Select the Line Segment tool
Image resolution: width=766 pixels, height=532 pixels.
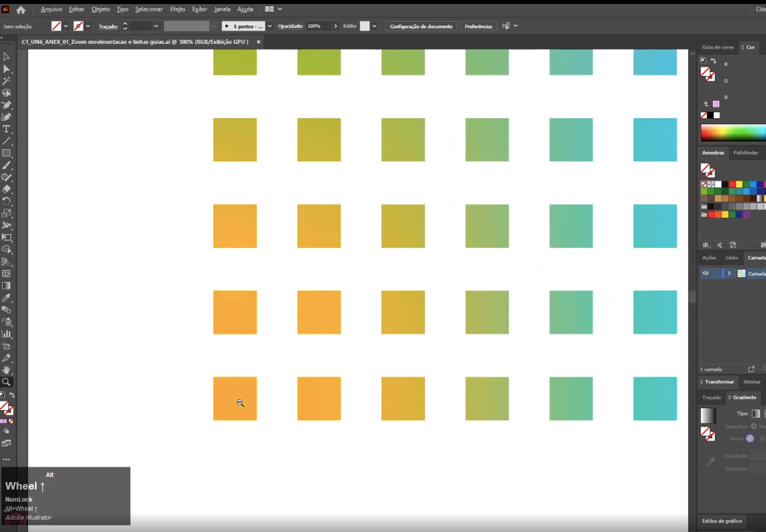[x=7, y=141]
